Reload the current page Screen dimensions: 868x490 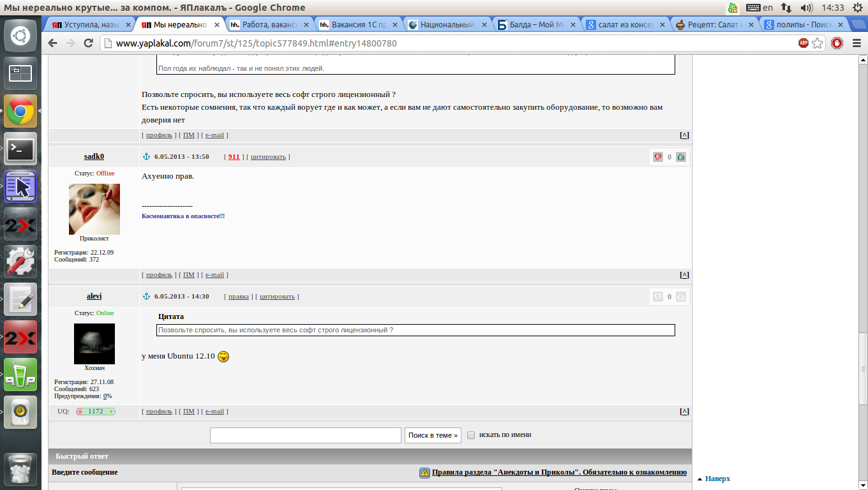(89, 43)
